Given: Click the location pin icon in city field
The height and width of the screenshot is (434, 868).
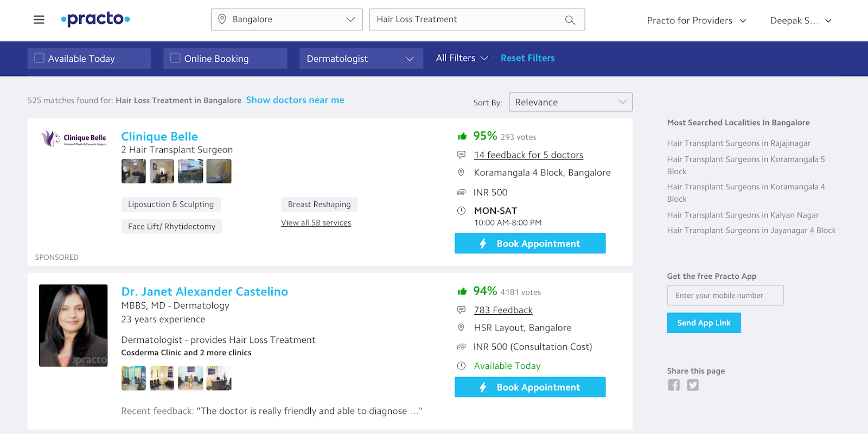Looking at the screenshot, I should (x=222, y=20).
